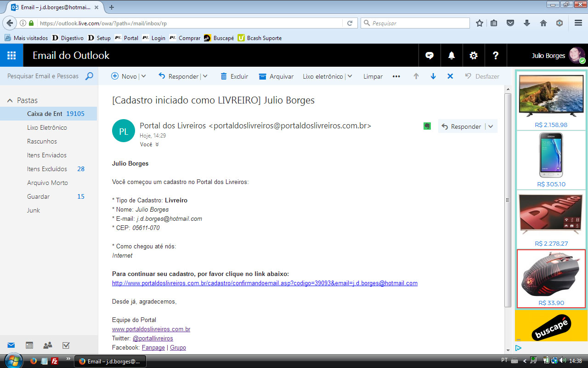Open Firefox hamburger menu
This screenshot has width=588, height=368.
578,23
